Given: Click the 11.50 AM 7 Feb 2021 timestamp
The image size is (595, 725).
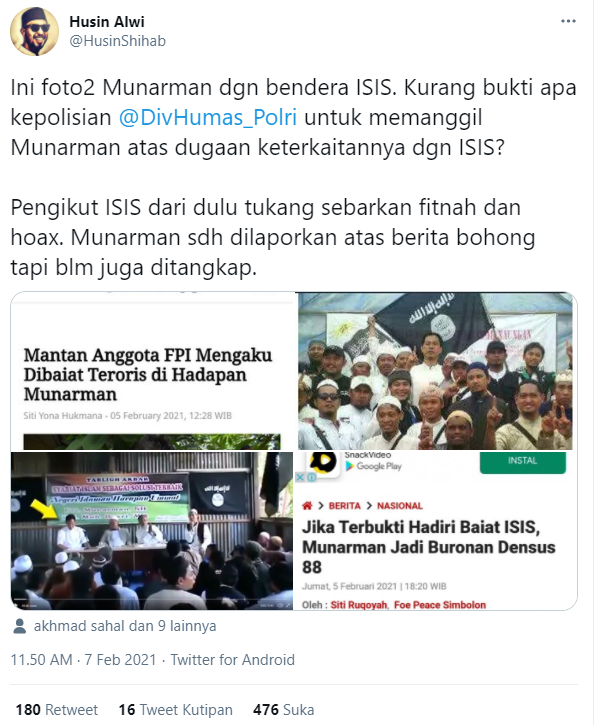Looking at the screenshot, I should [83, 660].
